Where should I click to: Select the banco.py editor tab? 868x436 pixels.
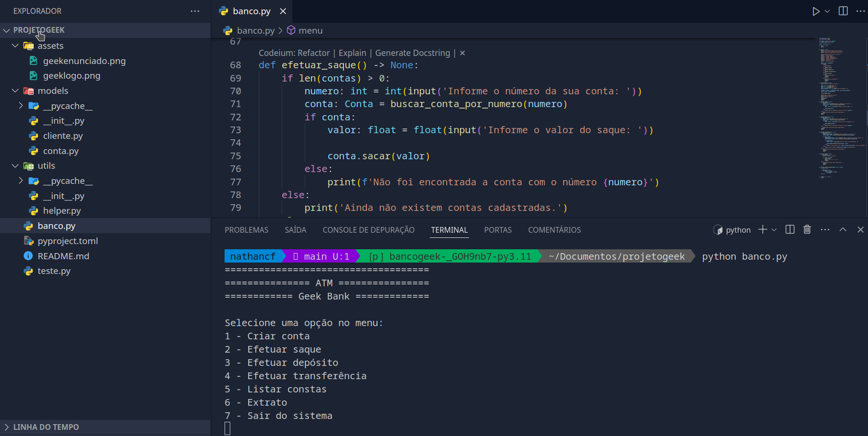252,11
